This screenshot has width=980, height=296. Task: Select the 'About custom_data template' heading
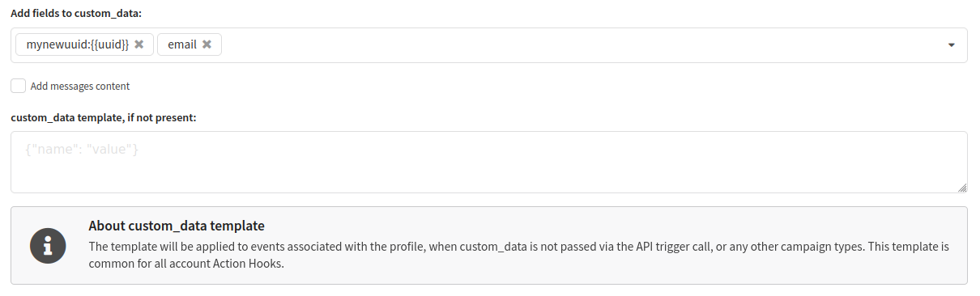(177, 226)
